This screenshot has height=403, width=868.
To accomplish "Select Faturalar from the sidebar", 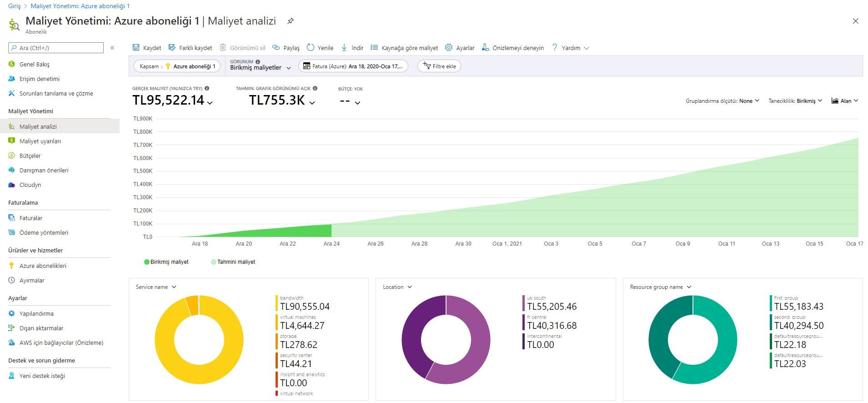I will pos(31,218).
